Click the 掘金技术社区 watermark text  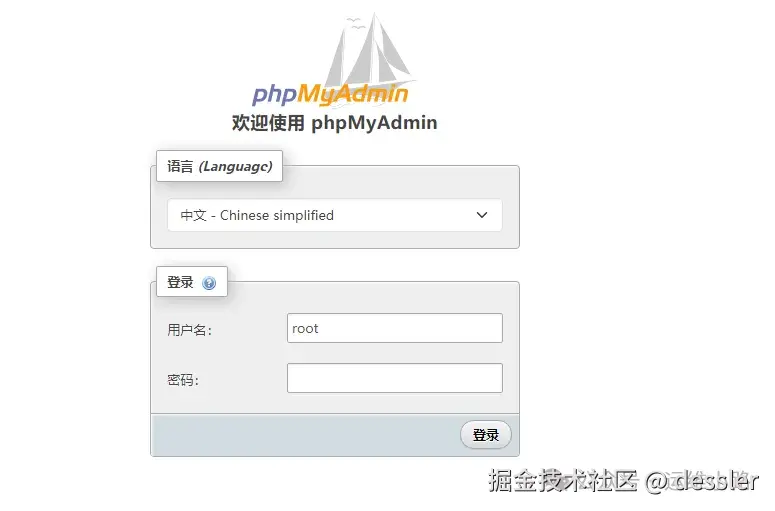[x=563, y=480]
